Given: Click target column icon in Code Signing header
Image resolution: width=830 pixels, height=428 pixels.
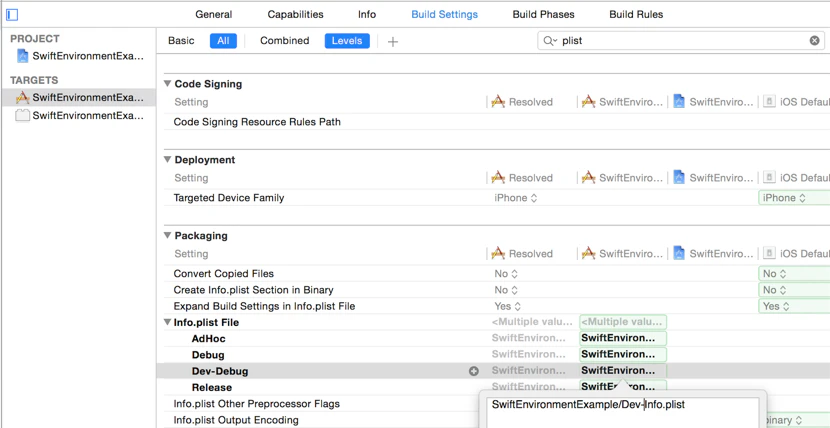Looking at the screenshot, I should pos(588,102).
